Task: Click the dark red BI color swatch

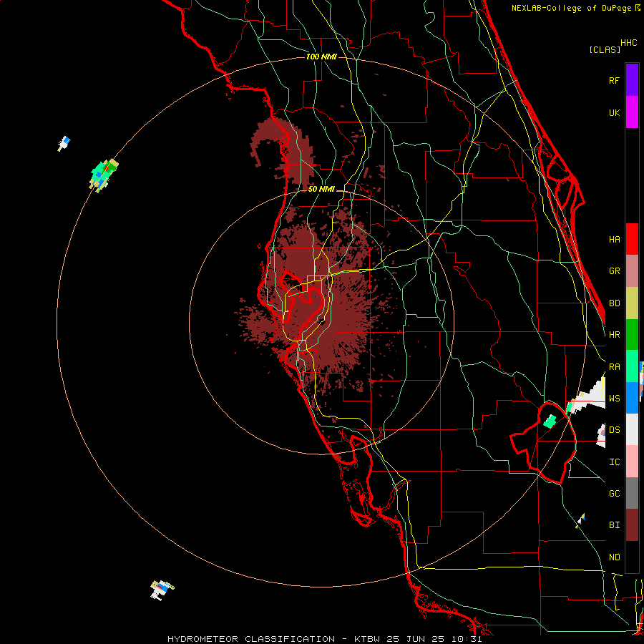Action: [x=632, y=525]
